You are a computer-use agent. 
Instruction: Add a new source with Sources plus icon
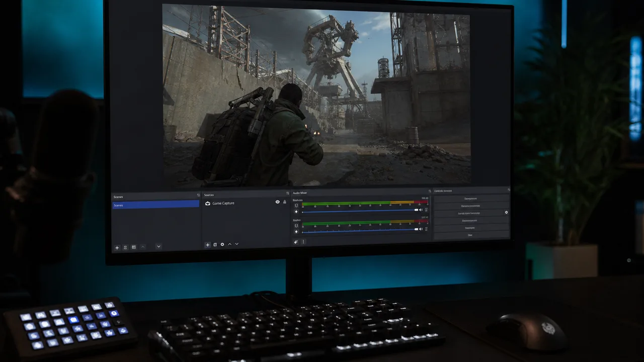click(207, 245)
